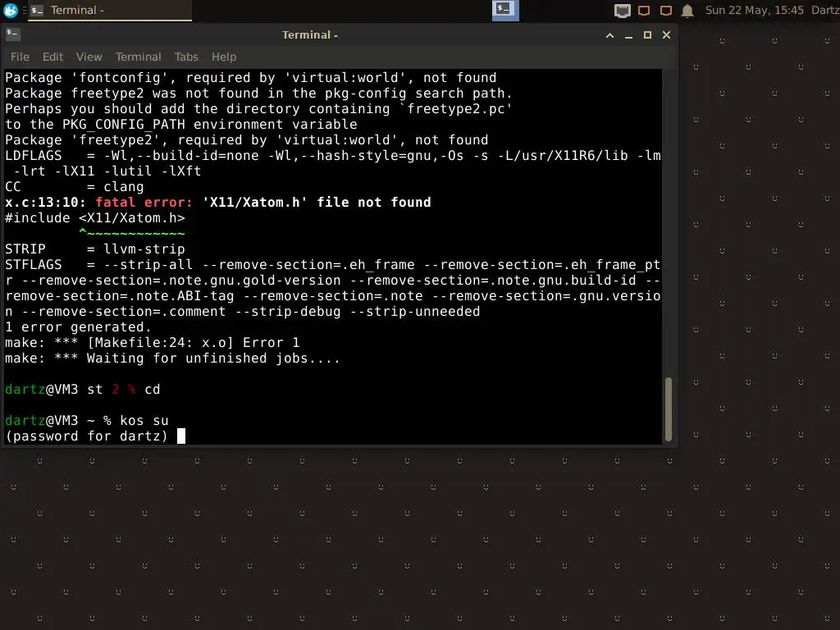840x630 pixels.
Task: Open the Terminal menu
Action: click(138, 57)
